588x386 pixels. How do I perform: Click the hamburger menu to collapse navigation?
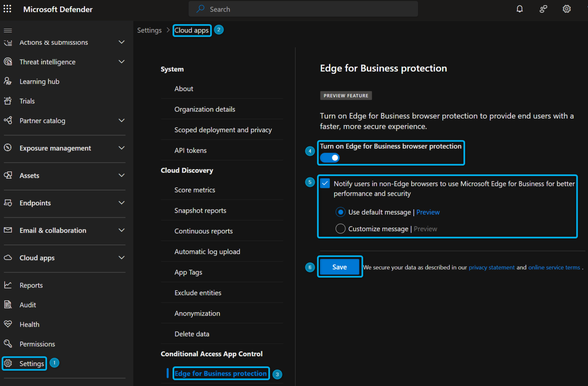(8, 30)
